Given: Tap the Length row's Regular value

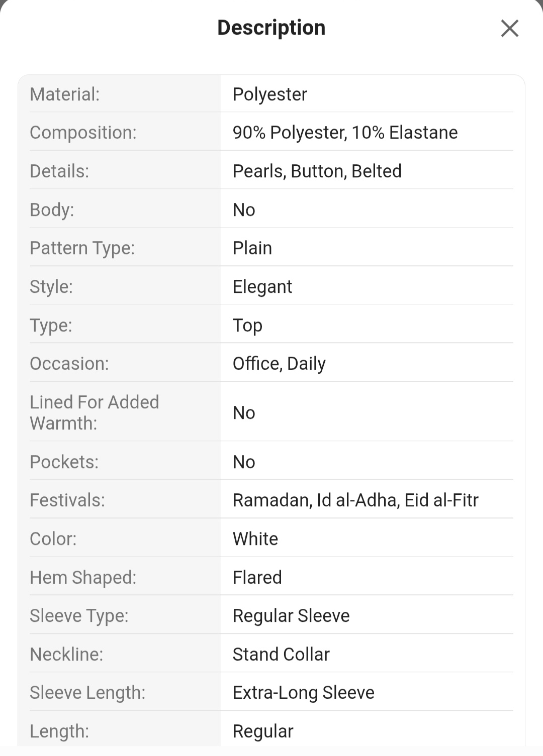Looking at the screenshot, I should click(263, 731).
